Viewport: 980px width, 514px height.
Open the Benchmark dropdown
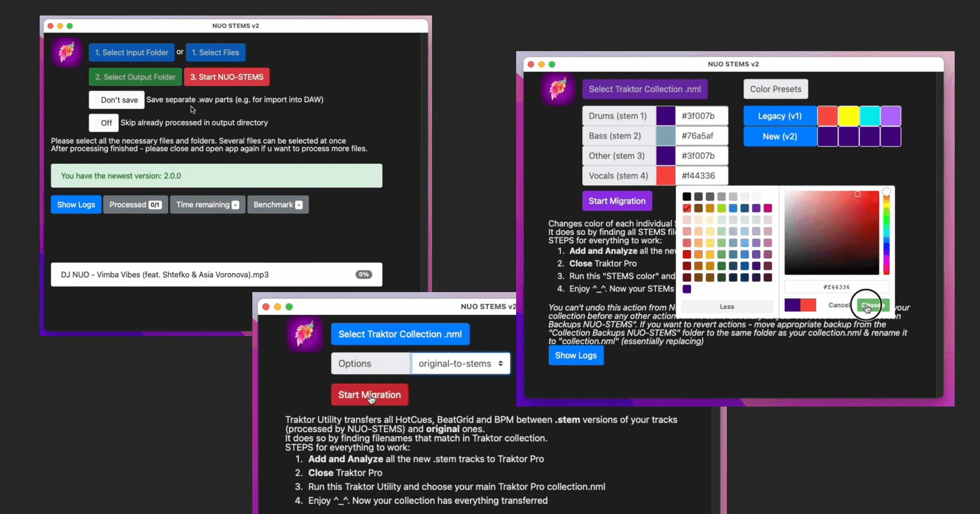pyautogui.click(x=278, y=204)
